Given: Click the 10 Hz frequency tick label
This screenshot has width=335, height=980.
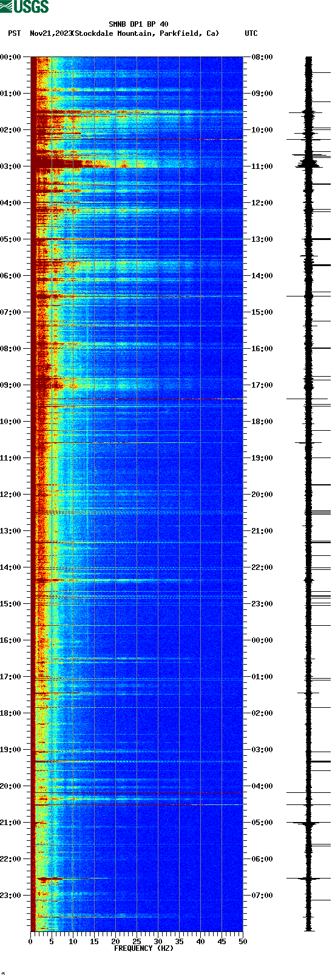Looking at the screenshot, I should click(73, 942).
